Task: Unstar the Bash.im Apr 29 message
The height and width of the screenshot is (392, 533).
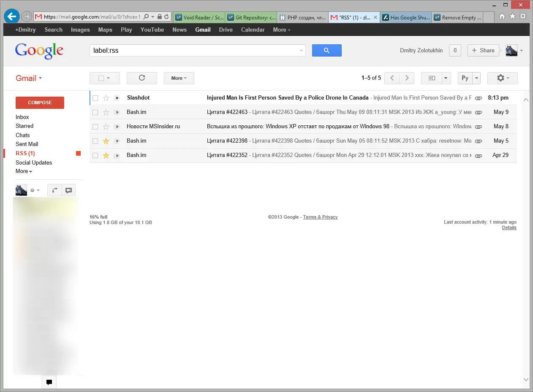Action: point(106,155)
